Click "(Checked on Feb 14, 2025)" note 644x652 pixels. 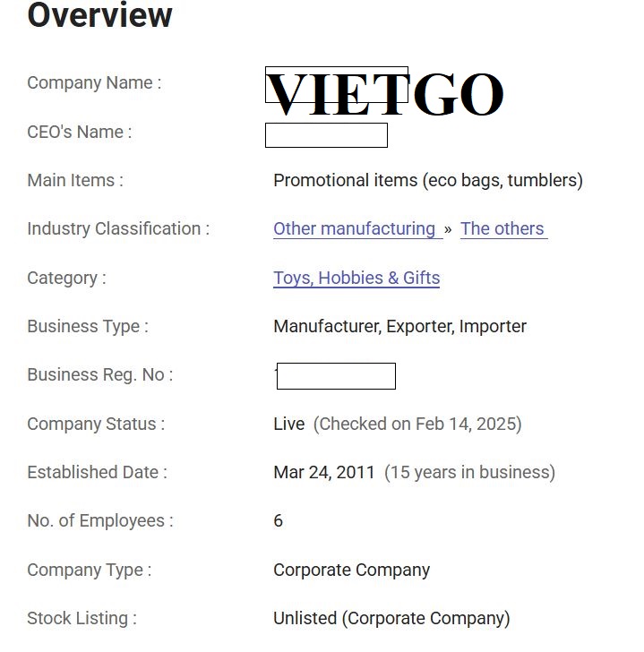pyautogui.click(x=417, y=424)
